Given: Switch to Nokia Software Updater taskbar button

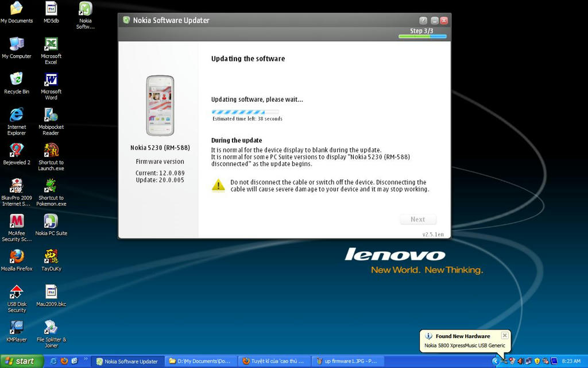Looking at the screenshot, I should click(x=127, y=361).
